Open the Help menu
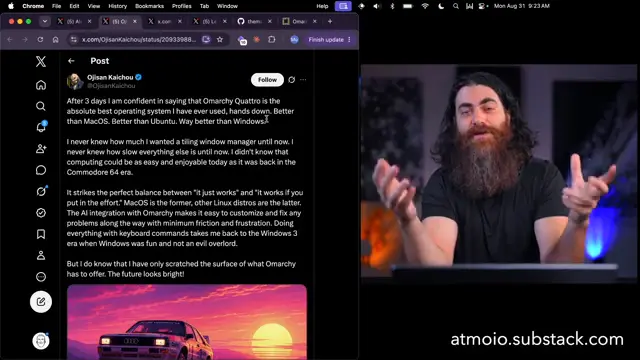The width and height of the screenshot is (640, 360). click(322, 6)
